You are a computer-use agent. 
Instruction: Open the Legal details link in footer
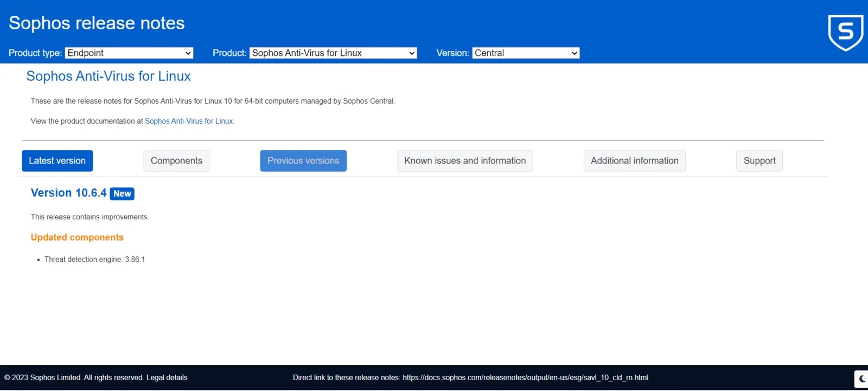pos(167,377)
